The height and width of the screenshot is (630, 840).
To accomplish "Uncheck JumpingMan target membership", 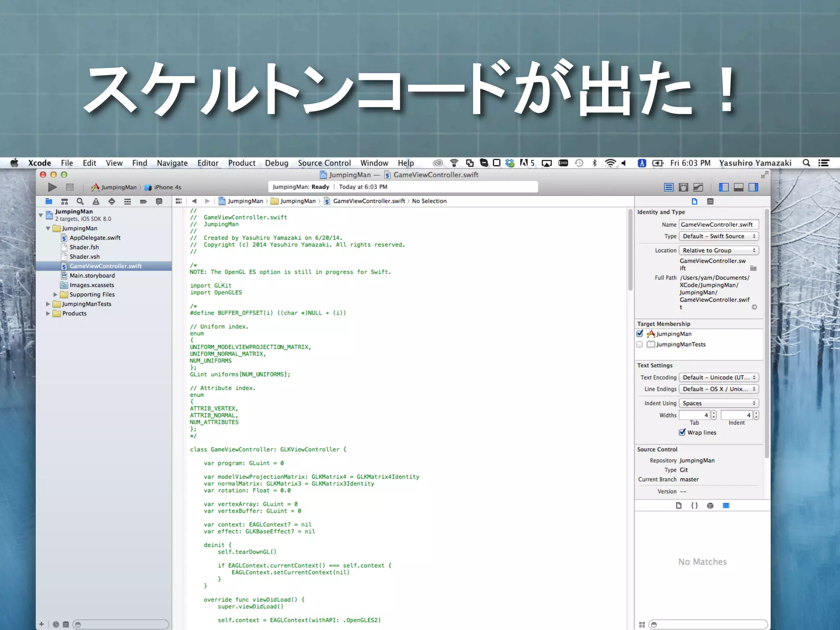I will 640,333.
